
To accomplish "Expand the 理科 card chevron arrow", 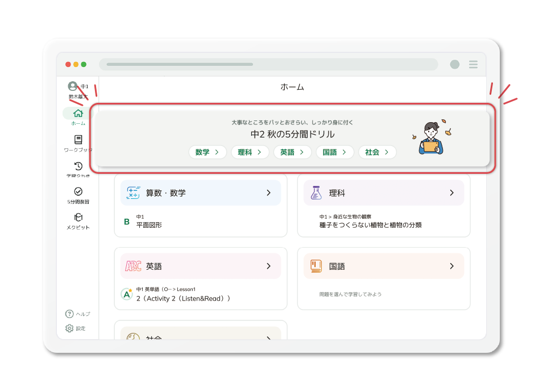I will (452, 193).
